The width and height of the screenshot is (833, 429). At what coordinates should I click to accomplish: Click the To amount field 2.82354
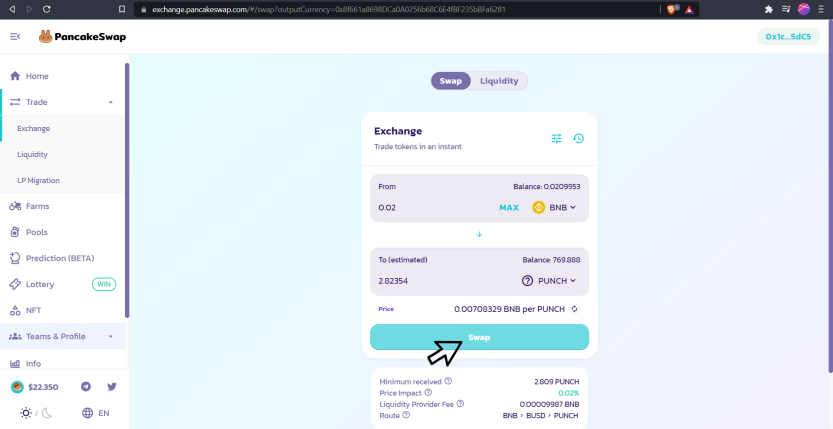pyautogui.click(x=445, y=280)
